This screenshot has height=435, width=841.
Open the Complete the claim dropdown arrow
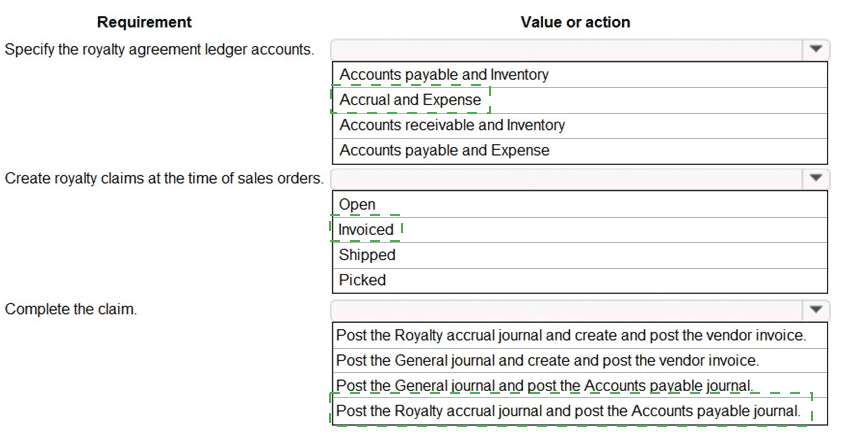click(815, 310)
